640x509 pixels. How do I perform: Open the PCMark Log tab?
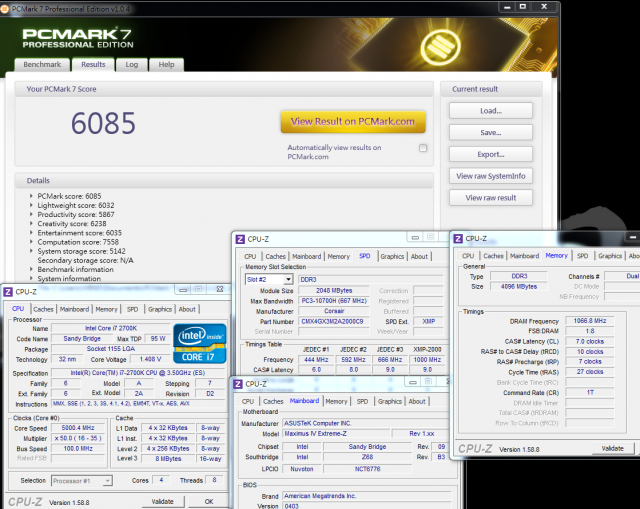pos(131,64)
